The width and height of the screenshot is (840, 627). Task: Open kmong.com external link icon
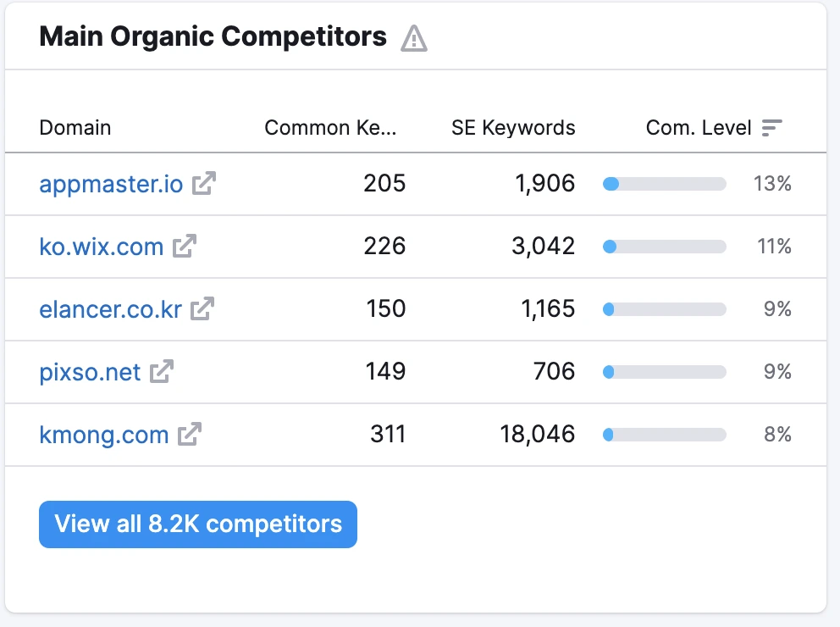190,434
